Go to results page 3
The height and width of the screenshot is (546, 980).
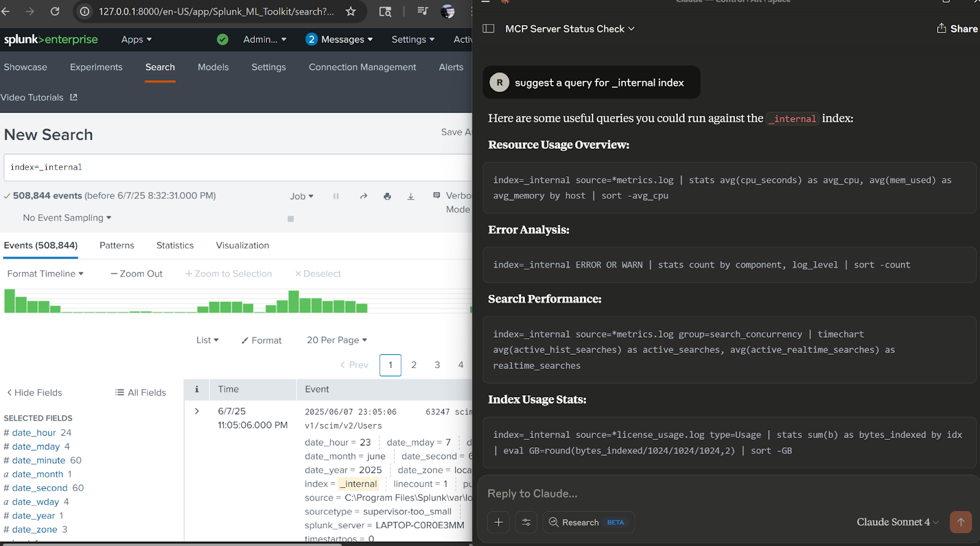[437, 365]
